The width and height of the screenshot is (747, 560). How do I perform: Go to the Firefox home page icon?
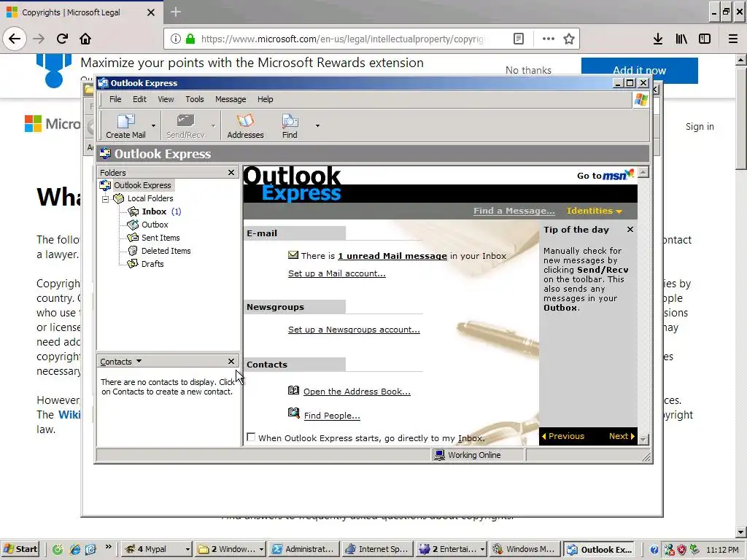[x=85, y=39]
